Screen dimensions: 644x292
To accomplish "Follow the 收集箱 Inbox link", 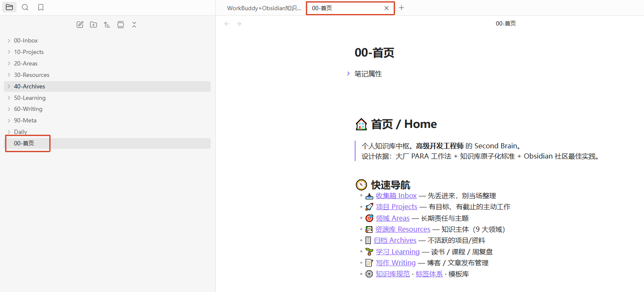I will pyautogui.click(x=396, y=196).
